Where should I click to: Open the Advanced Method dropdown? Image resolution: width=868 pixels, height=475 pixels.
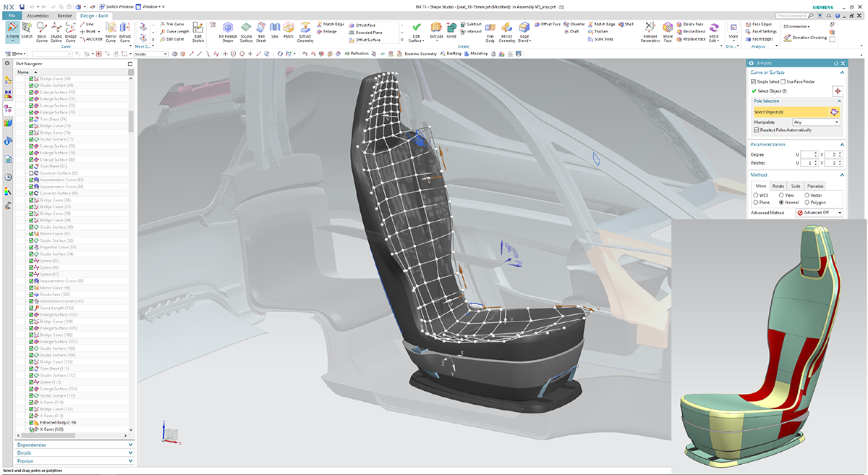pos(839,213)
